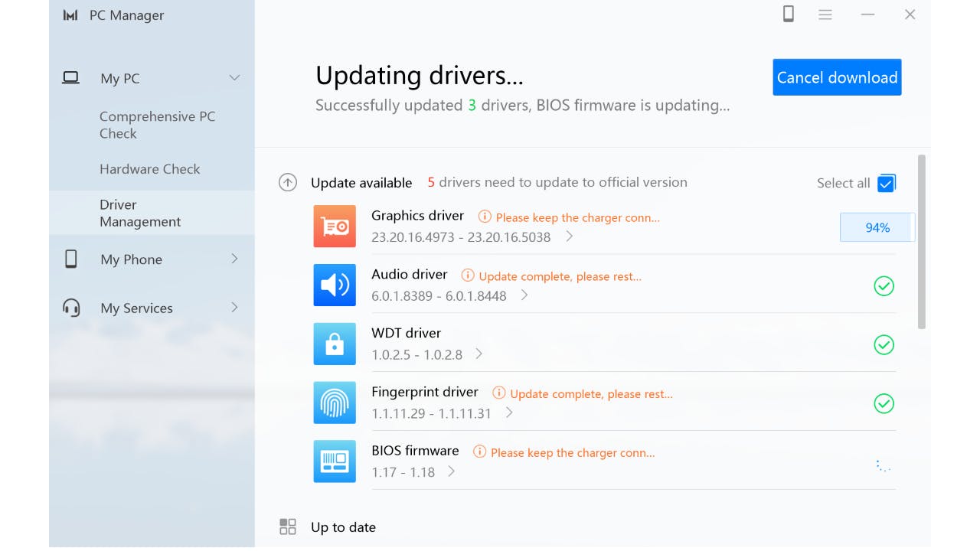Image resolution: width=980 pixels, height=551 pixels.
Task: Click the My Phone icon in sidebar
Action: pos(71,259)
